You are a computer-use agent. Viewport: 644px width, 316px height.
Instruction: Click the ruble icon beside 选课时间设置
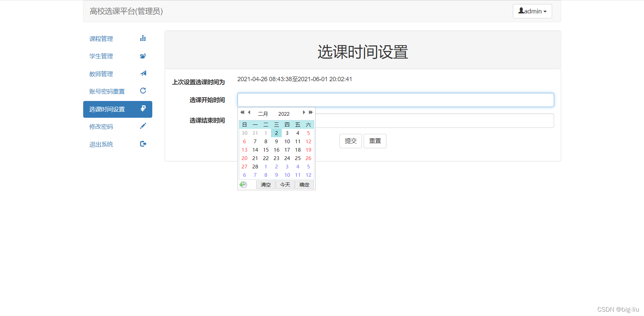(x=143, y=108)
